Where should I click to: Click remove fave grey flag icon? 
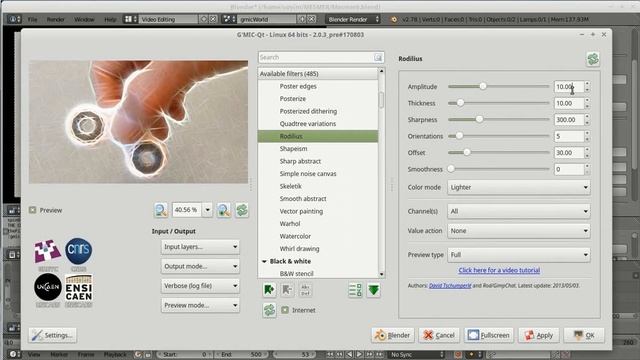(x=287, y=290)
